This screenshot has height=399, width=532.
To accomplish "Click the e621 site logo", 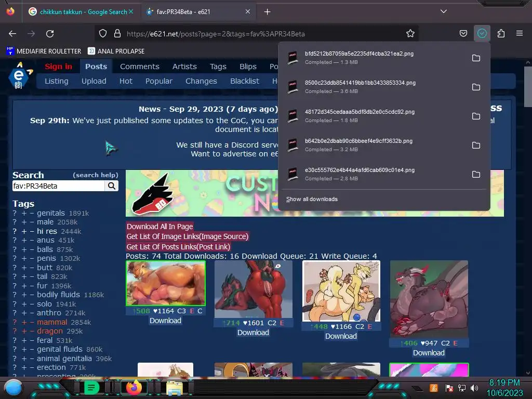I will pyautogui.click(x=20, y=76).
